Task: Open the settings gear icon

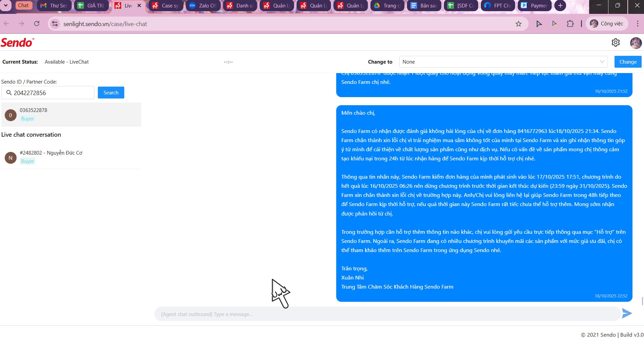Action: [616, 43]
